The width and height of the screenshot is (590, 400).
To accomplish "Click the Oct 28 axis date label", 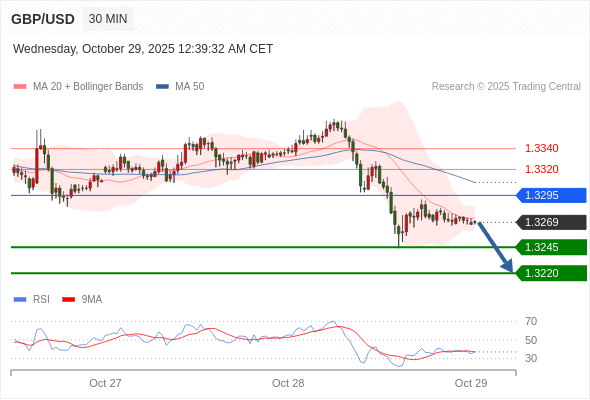I will [x=288, y=383].
